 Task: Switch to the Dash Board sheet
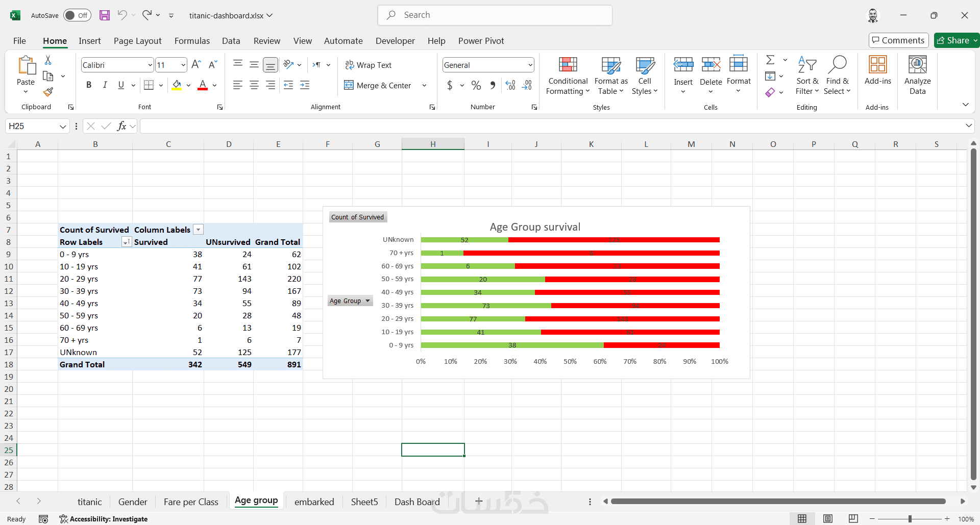coord(417,502)
